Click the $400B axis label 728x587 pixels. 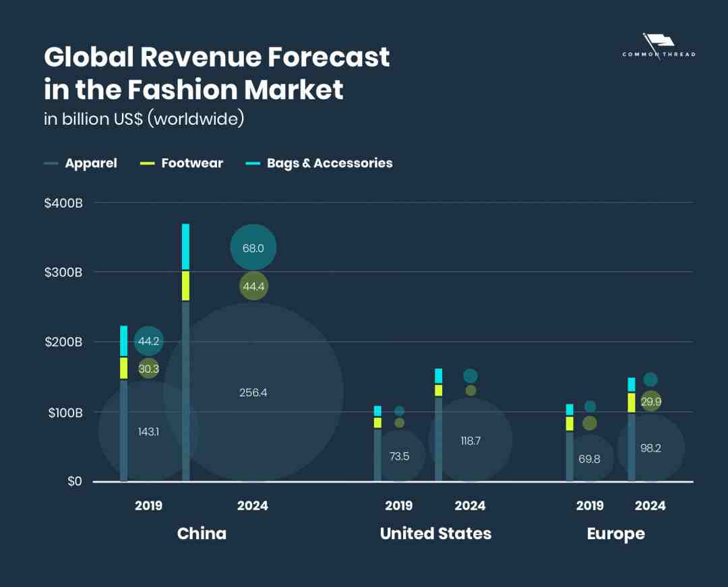(x=63, y=204)
